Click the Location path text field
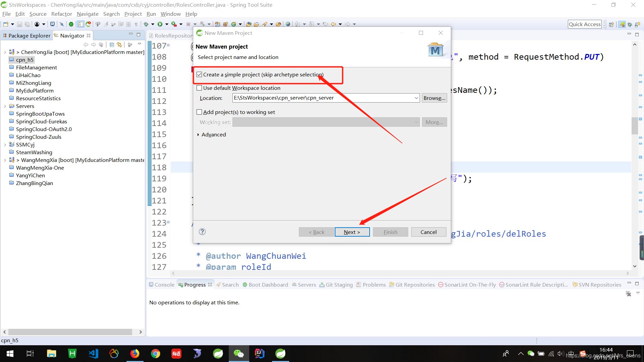 click(x=323, y=98)
